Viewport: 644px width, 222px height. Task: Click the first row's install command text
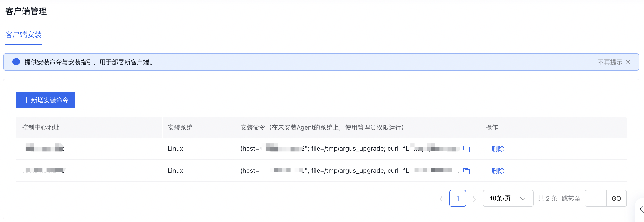pyautogui.click(x=350, y=149)
